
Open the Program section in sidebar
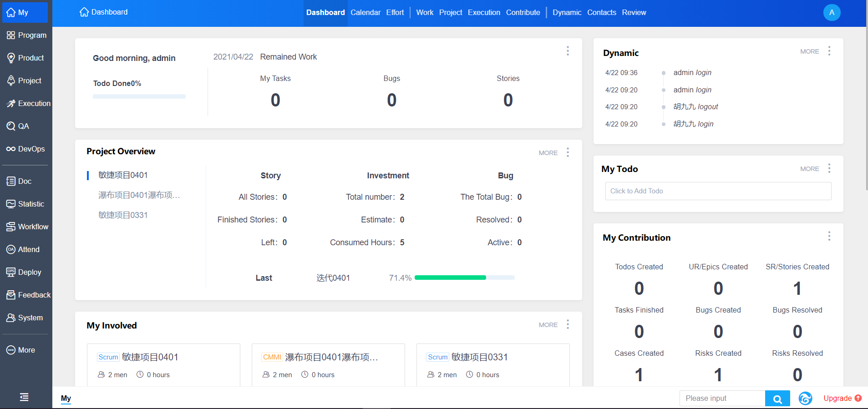(x=26, y=35)
